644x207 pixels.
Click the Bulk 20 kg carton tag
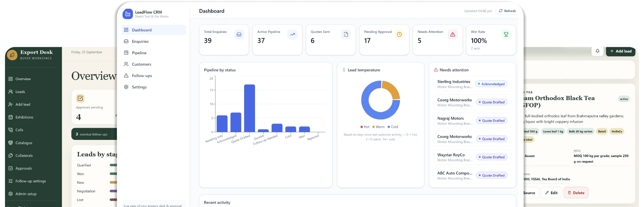581,131
